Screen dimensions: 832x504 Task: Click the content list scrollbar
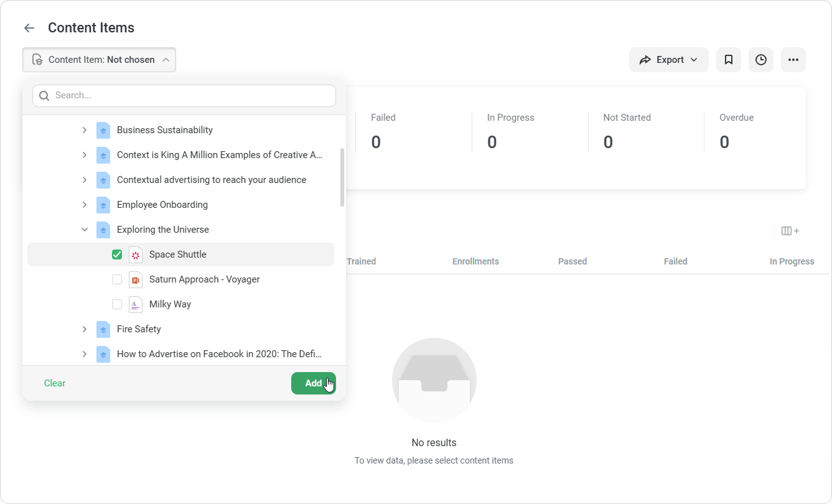pyautogui.click(x=342, y=177)
